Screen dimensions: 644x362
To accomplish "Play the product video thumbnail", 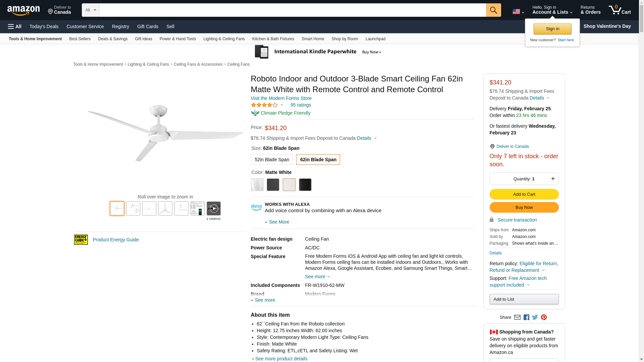I will coord(213,208).
